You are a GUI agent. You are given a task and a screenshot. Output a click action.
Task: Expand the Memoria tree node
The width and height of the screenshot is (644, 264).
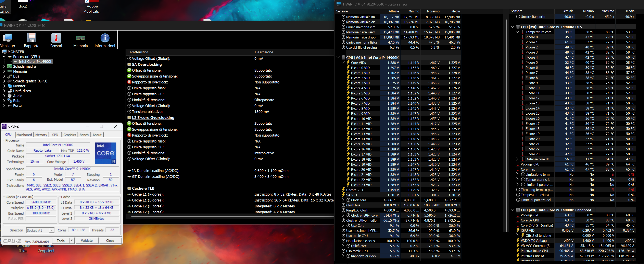pos(4,71)
